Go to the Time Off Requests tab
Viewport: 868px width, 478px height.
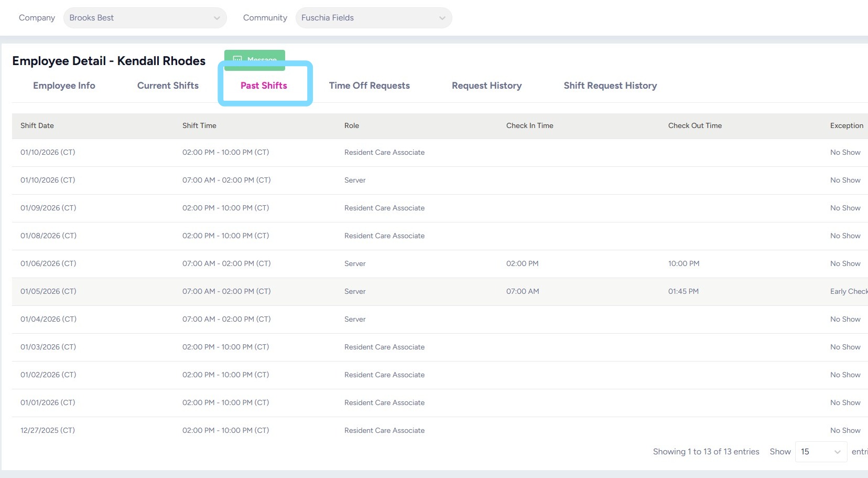(369, 86)
